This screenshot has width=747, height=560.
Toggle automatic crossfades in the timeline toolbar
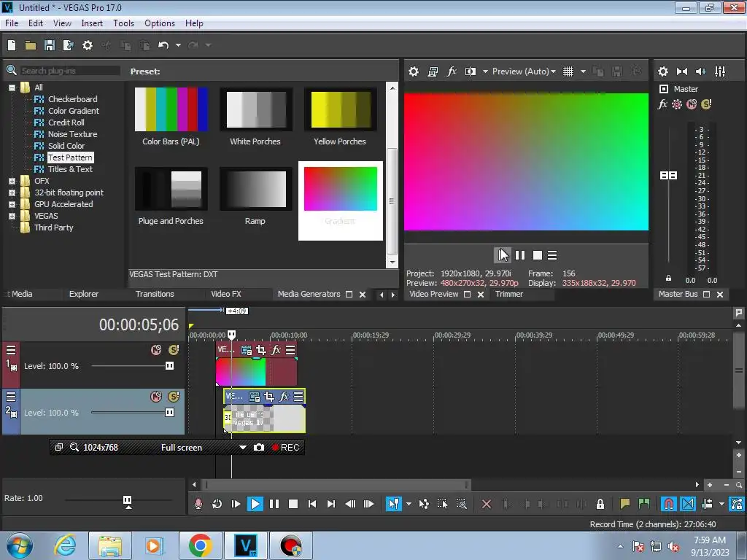tap(688, 504)
